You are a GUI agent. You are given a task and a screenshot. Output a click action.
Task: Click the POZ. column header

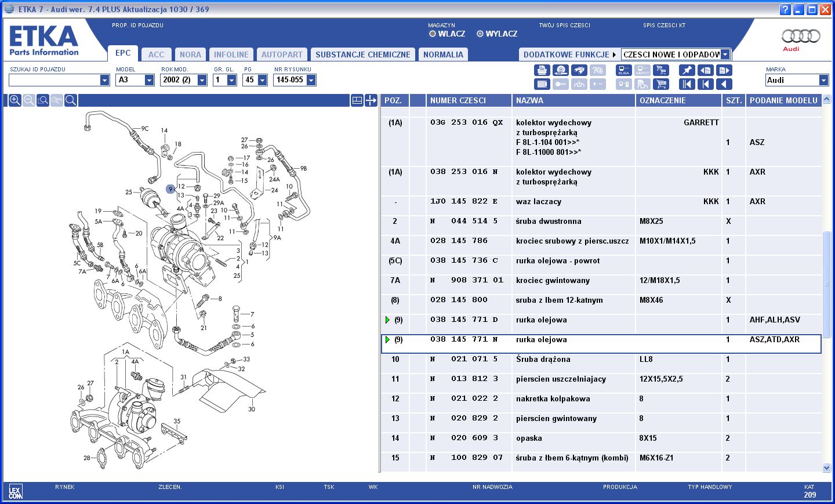(x=395, y=100)
